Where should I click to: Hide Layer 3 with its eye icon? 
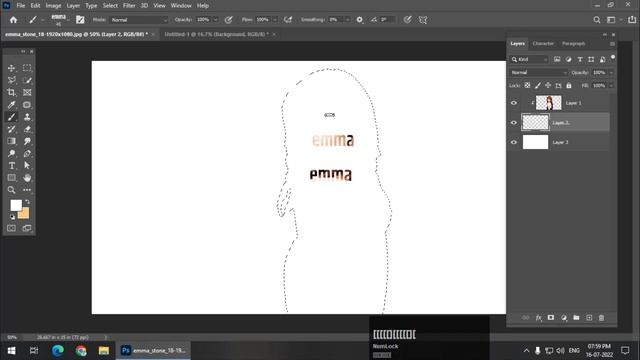tap(514, 142)
